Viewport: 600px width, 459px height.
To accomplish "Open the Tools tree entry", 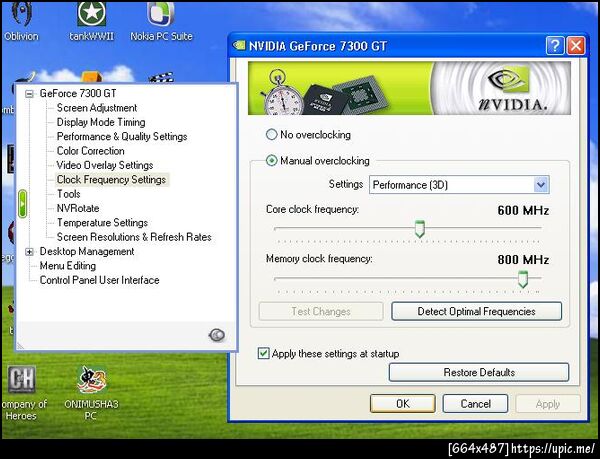I will (68, 194).
